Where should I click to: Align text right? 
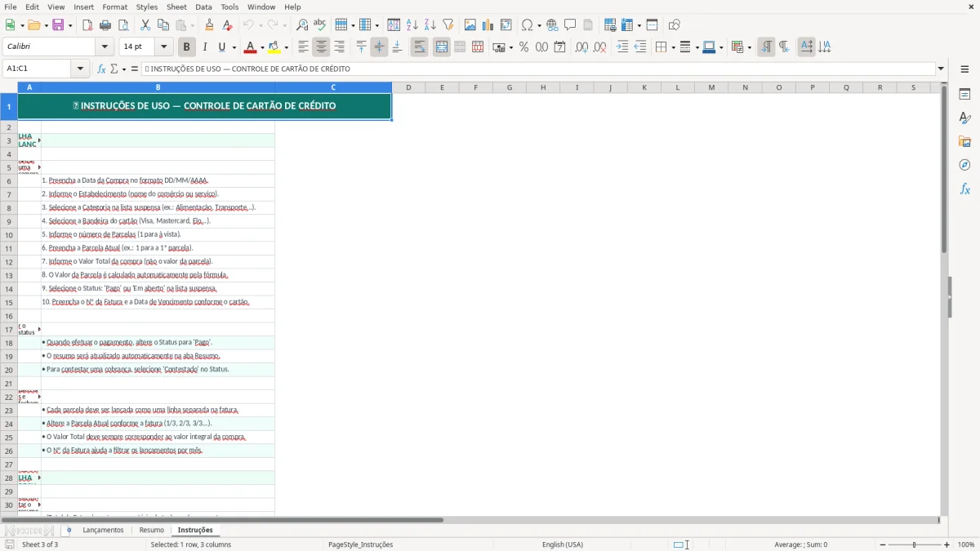tap(339, 47)
